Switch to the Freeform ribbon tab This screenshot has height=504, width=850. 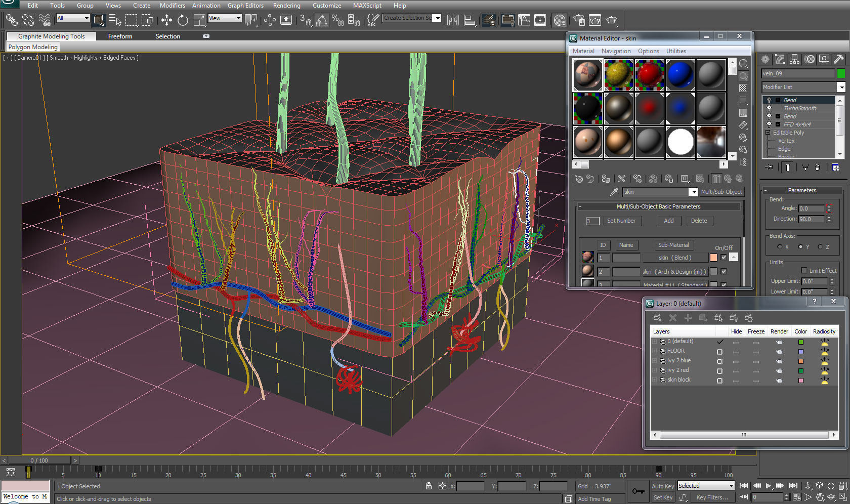[120, 36]
